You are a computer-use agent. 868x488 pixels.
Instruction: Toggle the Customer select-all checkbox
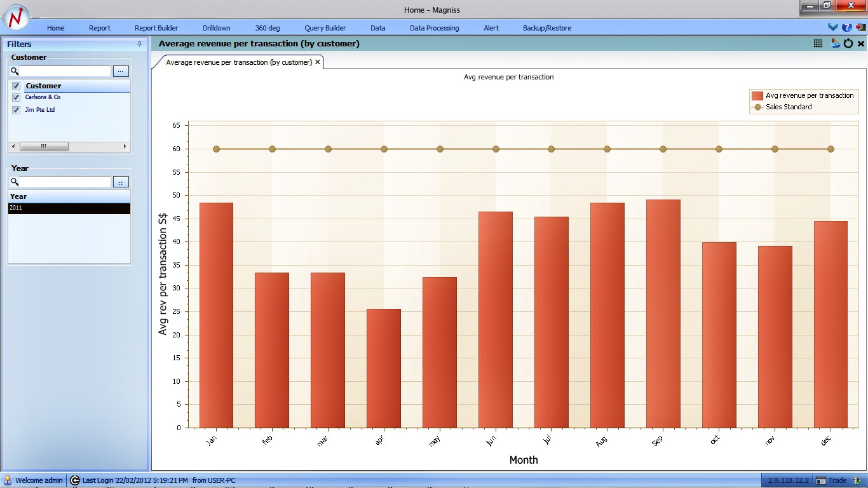pos(17,86)
